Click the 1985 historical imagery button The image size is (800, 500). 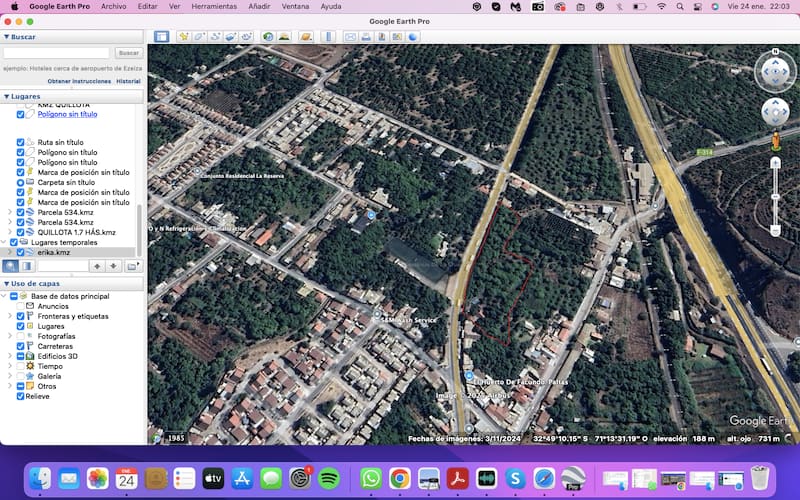[176, 438]
